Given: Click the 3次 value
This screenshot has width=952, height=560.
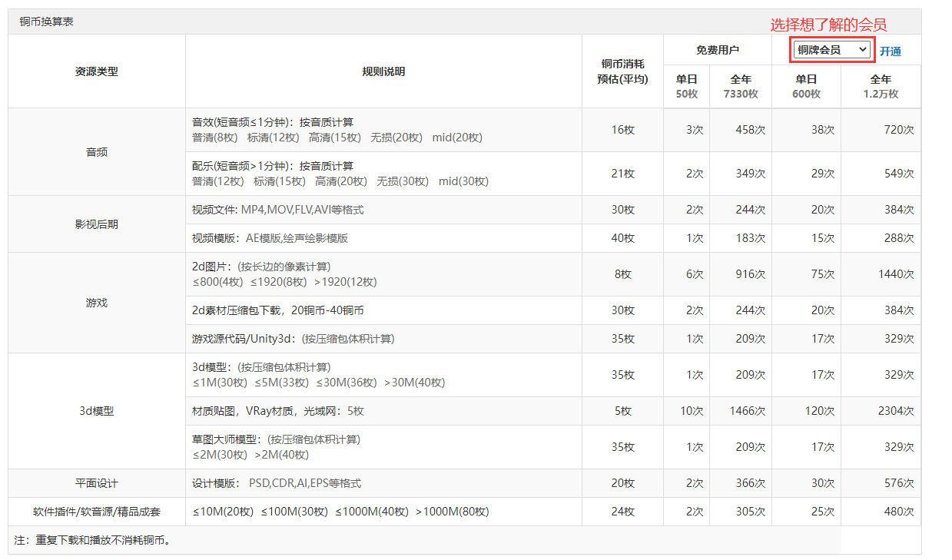Looking at the screenshot, I should click(x=695, y=130).
